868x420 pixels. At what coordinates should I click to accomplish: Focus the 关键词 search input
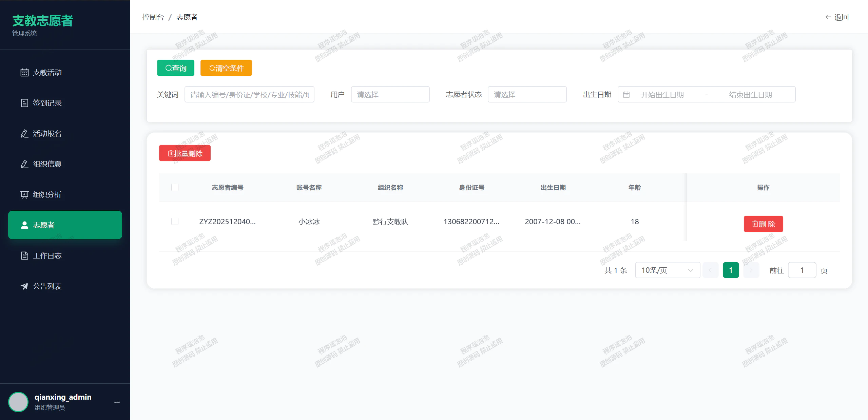click(x=249, y=94)
